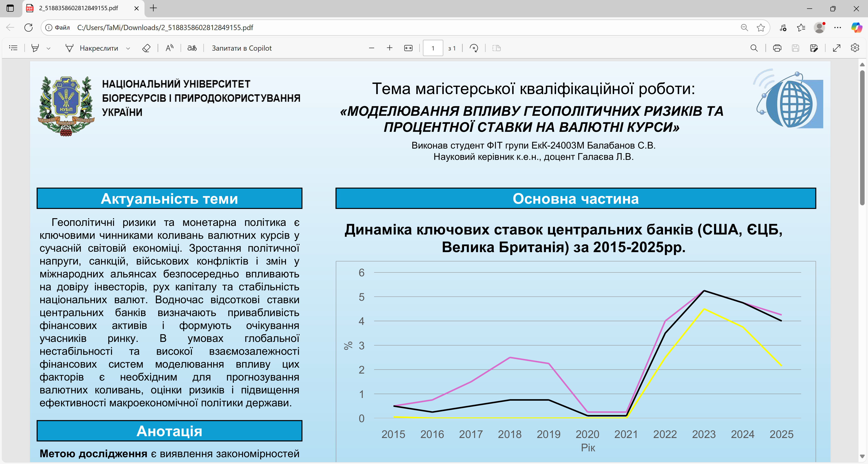Select the highlighter tool
Image resolution: width=868 pixels, height=464 pixels.
[x=35, y=48]
